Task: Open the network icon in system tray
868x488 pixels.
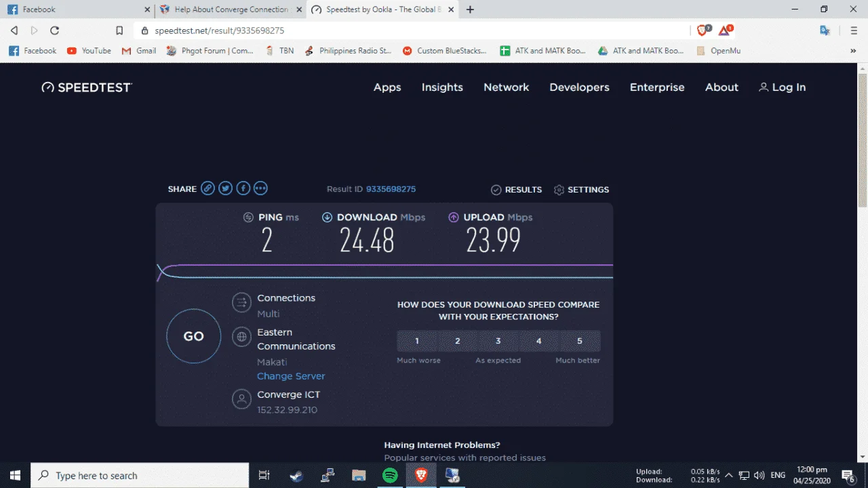Action: point(744,475)
